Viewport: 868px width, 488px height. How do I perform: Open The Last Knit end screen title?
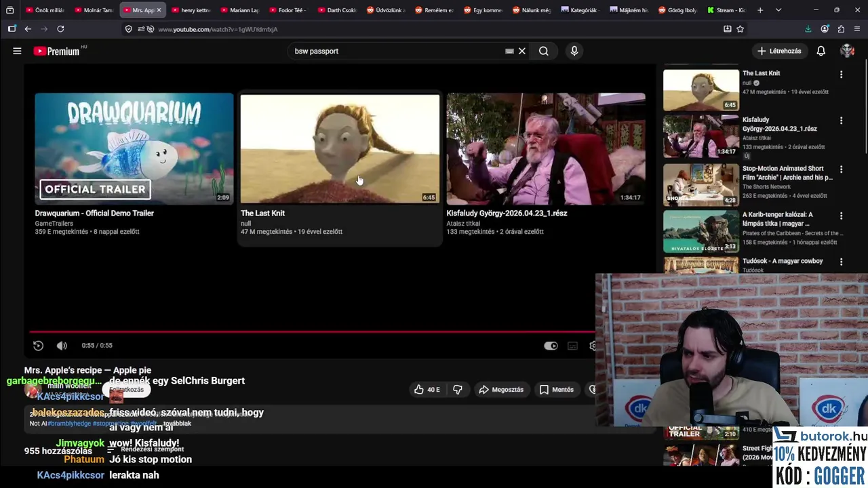point(262,213)
